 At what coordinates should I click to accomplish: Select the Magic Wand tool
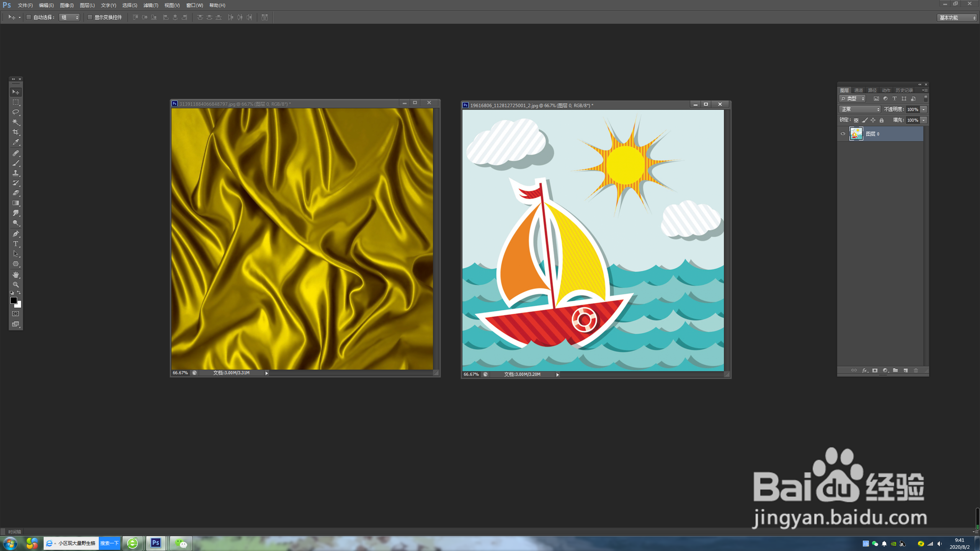pyautogui.click(x=16, y=122)
